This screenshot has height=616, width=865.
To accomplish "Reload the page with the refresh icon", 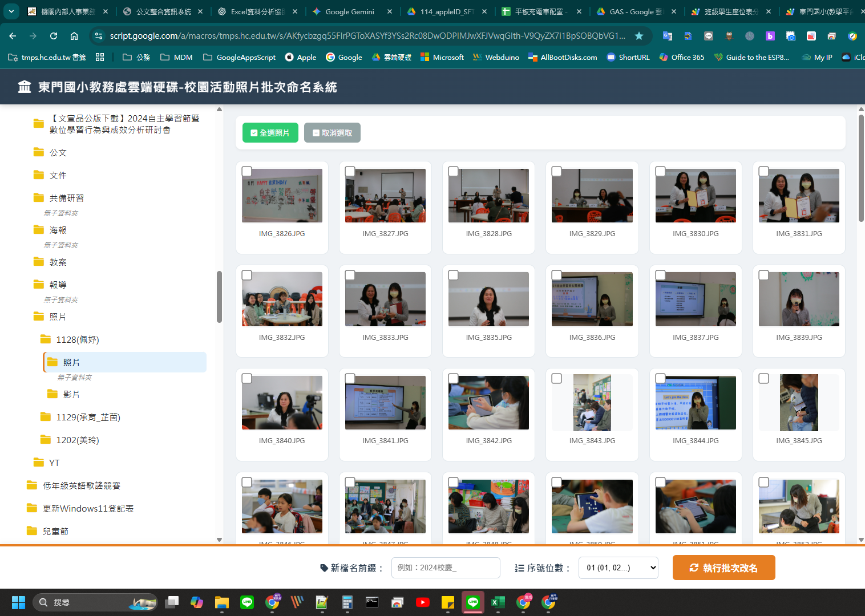I will point(54,36).
